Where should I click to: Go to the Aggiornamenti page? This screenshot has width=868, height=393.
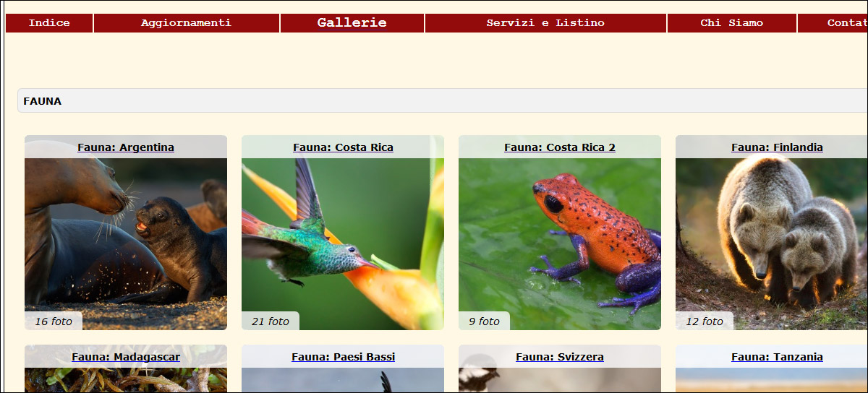(187, 23)
